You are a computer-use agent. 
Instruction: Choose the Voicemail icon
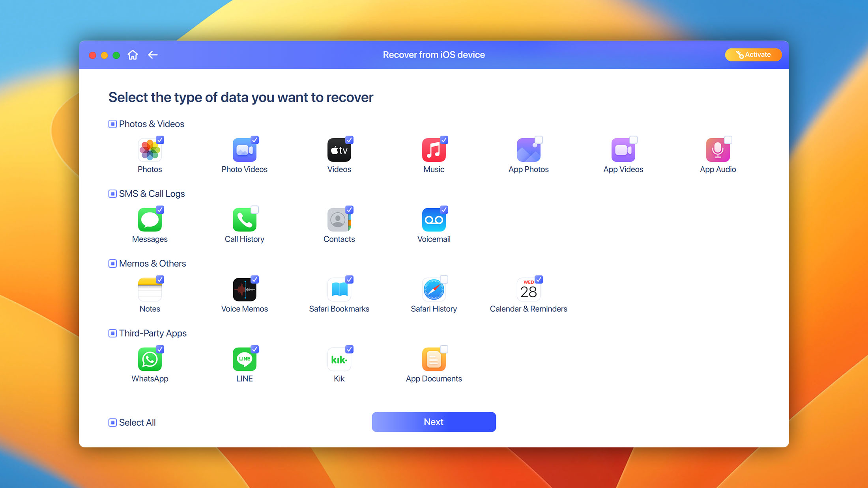pyautogui.click(x=434, y=220)
